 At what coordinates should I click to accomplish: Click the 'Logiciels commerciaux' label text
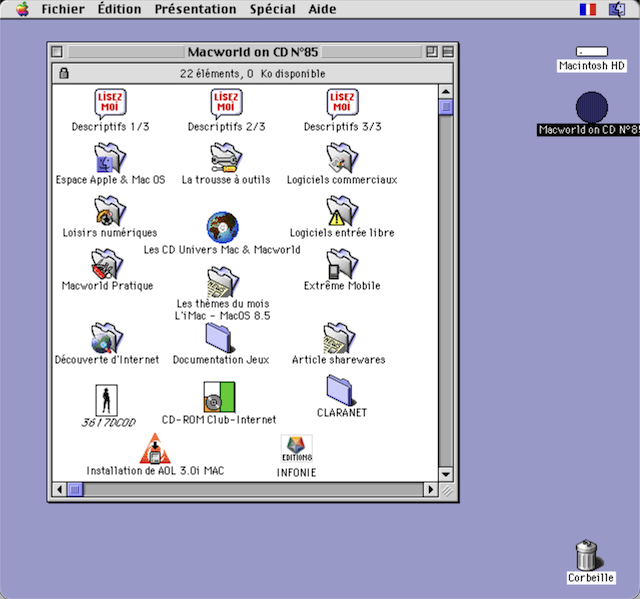pyautogui.click(x=342, y=180)
